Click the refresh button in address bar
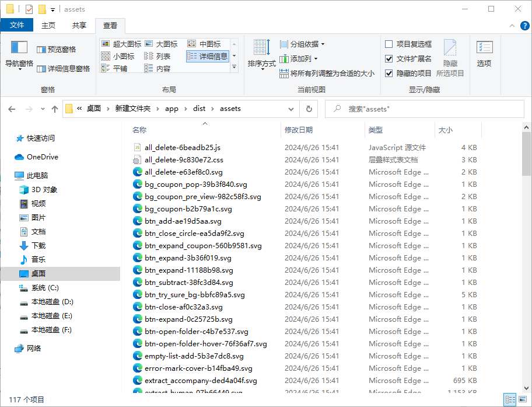Image resolution: width=532 pixels, height=407 pixels. [x=309, y=109]
